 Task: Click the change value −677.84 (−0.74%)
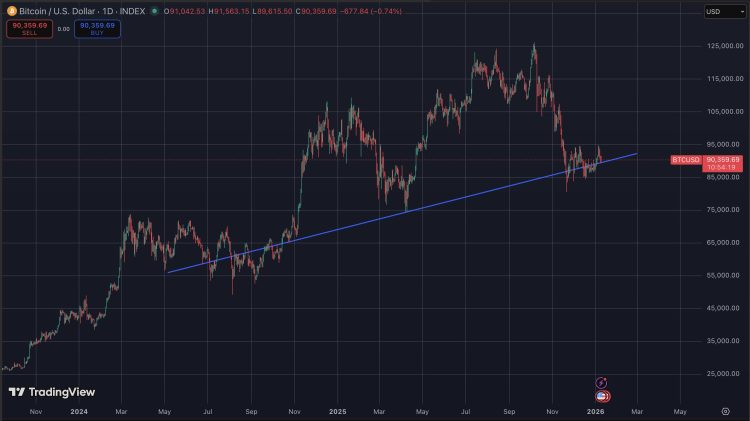pyautogui.click(x=371, y=11)
